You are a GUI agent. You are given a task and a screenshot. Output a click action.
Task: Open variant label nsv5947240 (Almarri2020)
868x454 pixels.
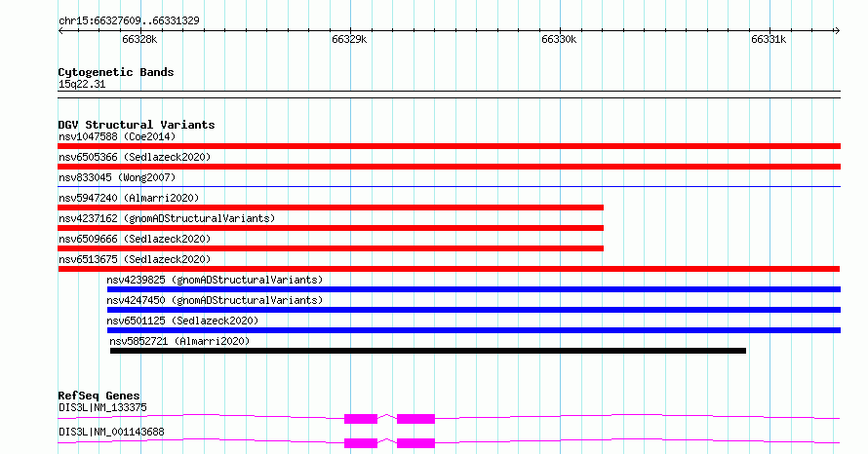point(129,198)
